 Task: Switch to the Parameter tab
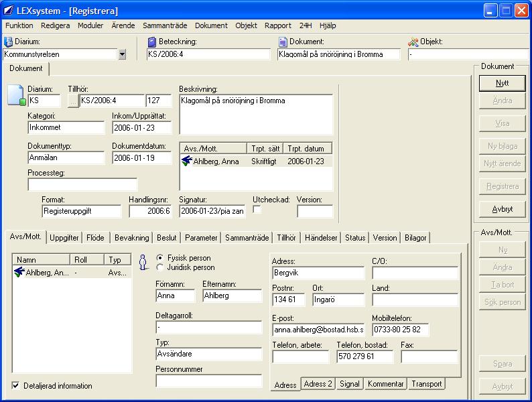coord(201,238)
